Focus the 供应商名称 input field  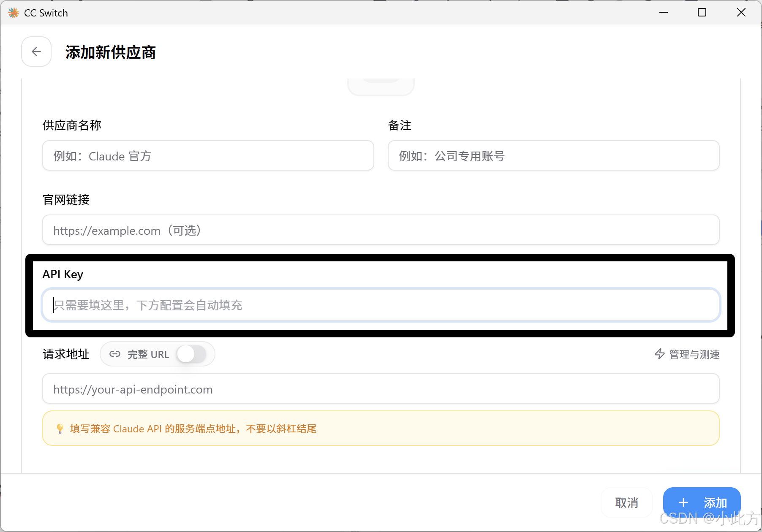pyautogui.click(x=208, y=156)
